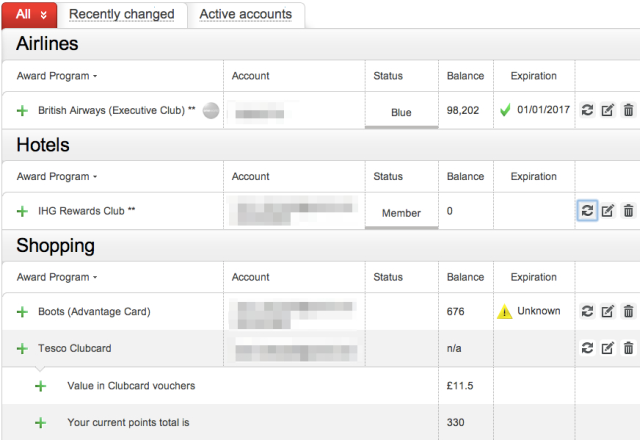Click the 98,202 balance value
Image resolution: width=640 pixels, height=440 pixels.
click(463, 110)
